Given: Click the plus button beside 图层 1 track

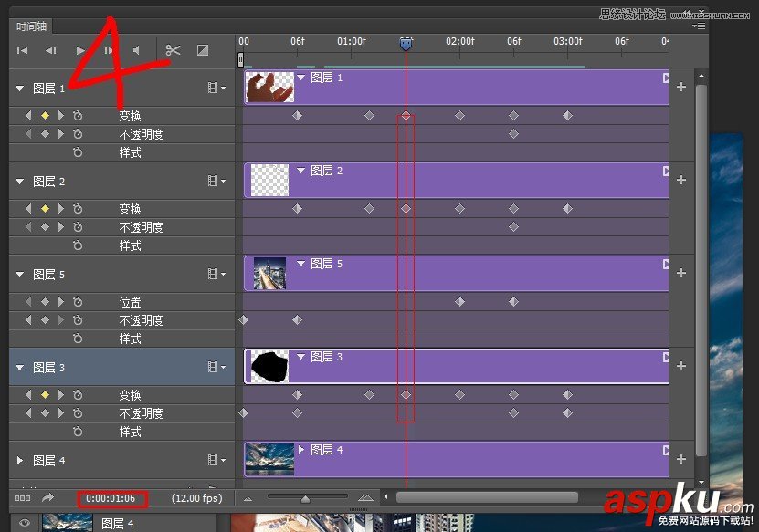Looking at the screenshot, I should coord(681,87).
